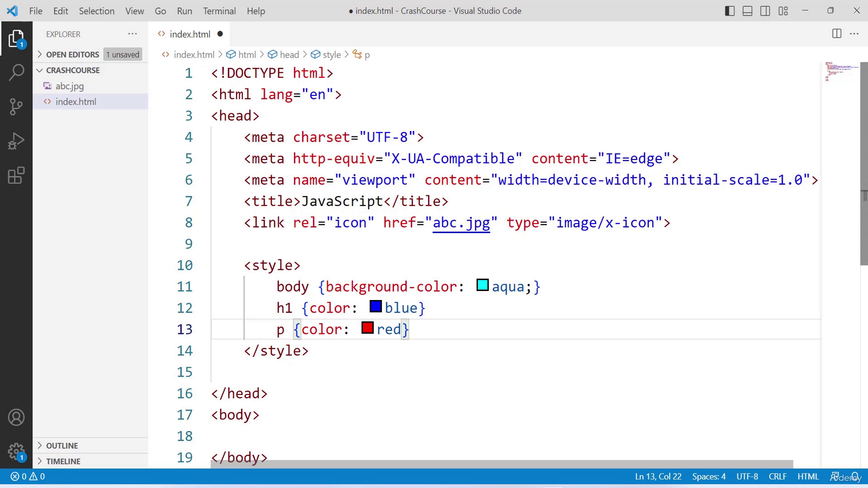This screenshot has width=868, height=488.
Task: Open the Explorer view in activity bar
Action: [x=16, y=38]
